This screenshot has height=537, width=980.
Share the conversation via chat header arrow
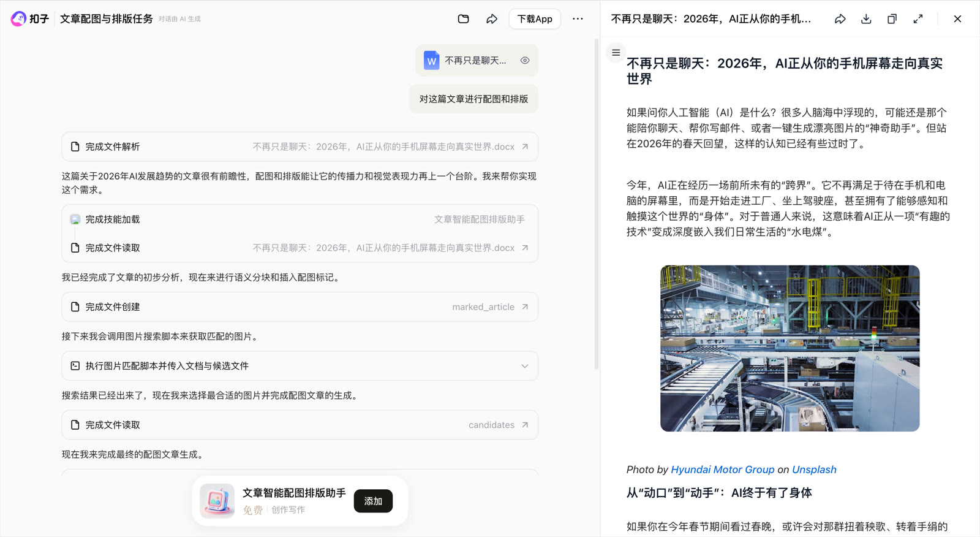[492, 19]
